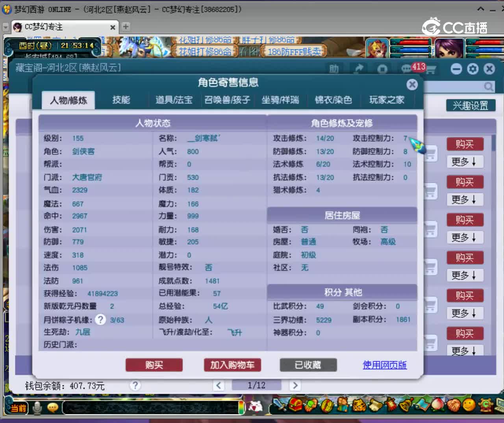Expand topmost 更多 option in listing behind dialog
This screenshot has height=423, width=504.
pyautogui.click(x=465, y=162)
